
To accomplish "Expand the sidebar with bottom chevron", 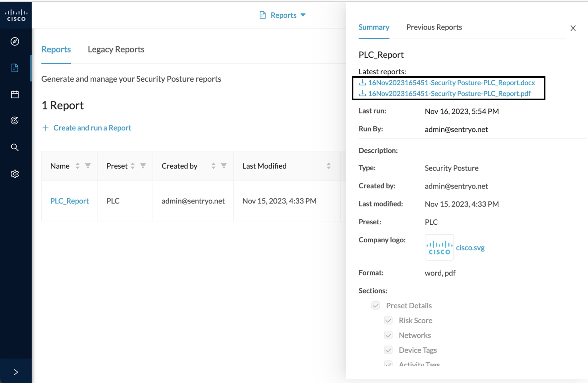I will click(16, 372).
